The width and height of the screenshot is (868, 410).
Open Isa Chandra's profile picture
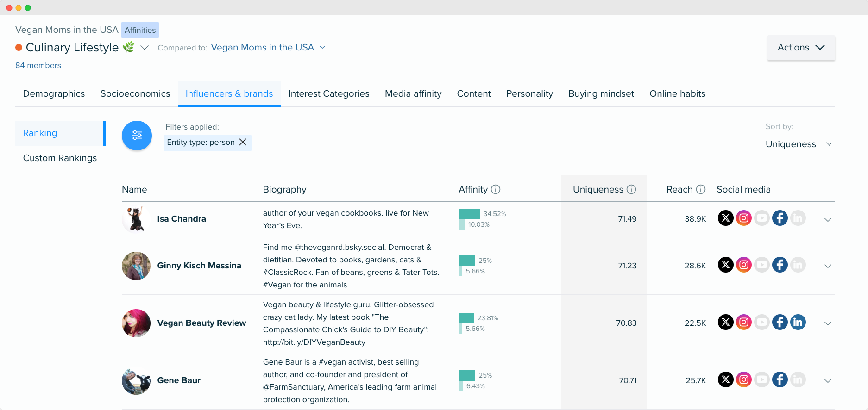[136, 219]
